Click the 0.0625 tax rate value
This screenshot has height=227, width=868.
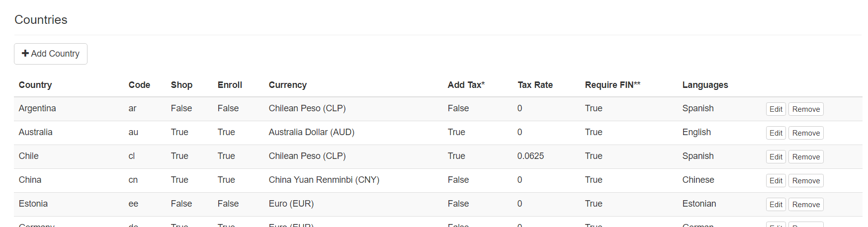(x=530, y=156)
